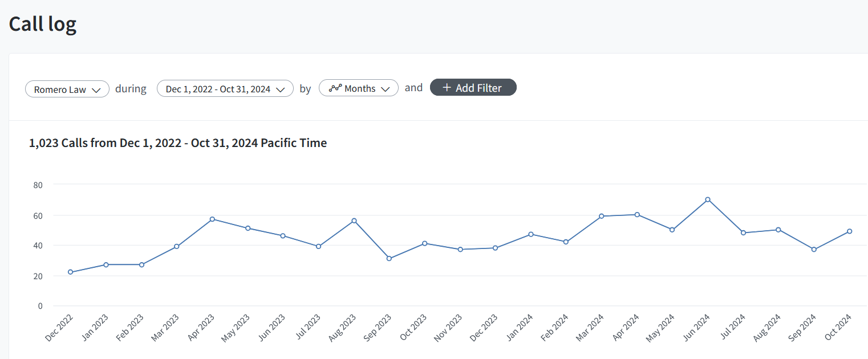Select the Jun 2024 peak data point
868x359 pixels.
(x=707, y=199)
